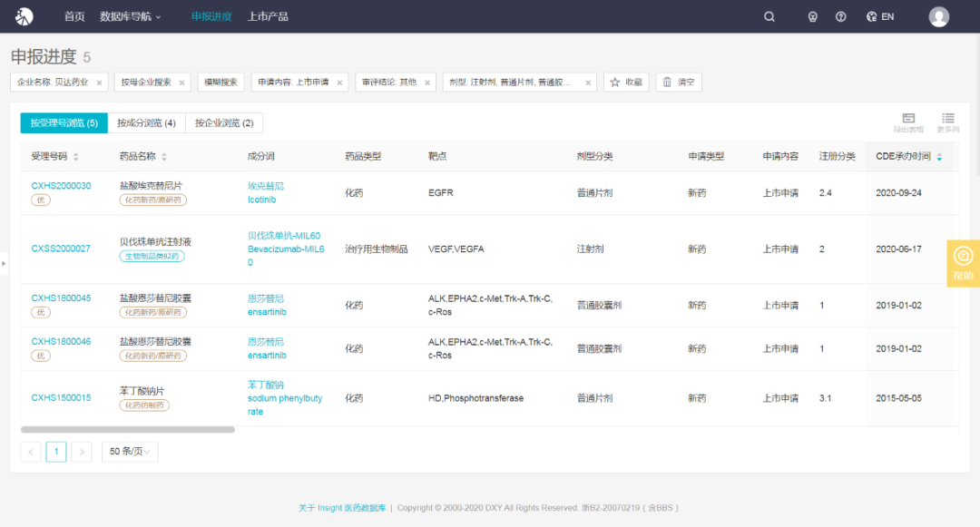Open the help question mark icon
The height and width of the screenshot is (527, 980).
point(840,17)
